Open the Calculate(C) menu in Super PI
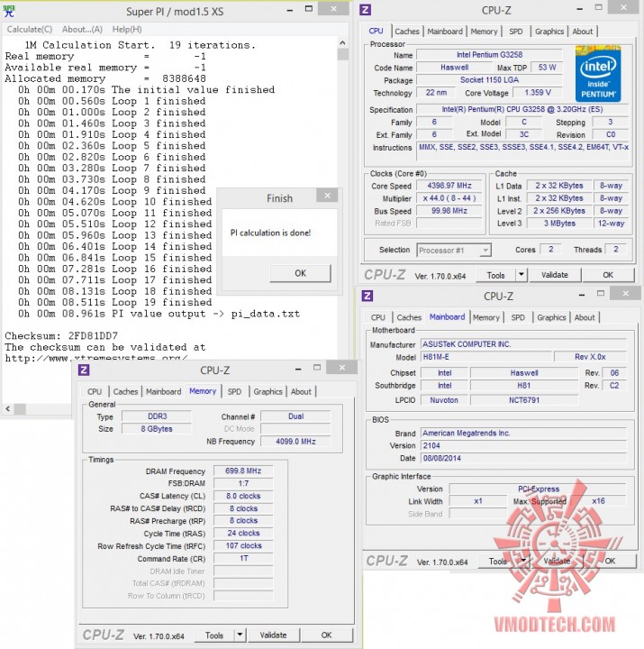This screenshot has height=649, width=644. pos(30,30)
